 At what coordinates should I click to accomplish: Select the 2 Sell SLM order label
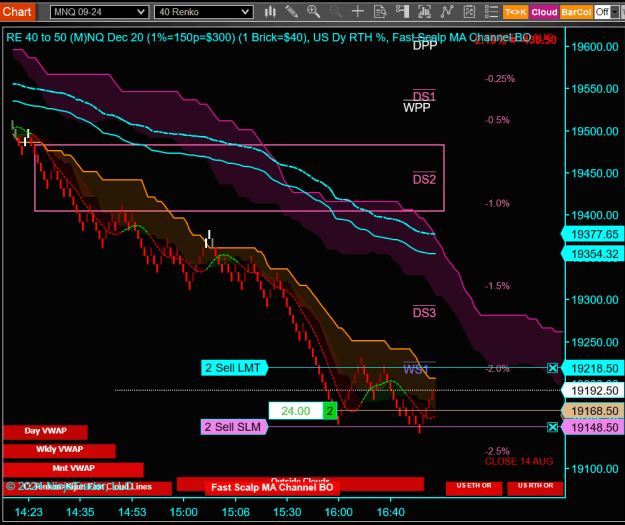234,427
